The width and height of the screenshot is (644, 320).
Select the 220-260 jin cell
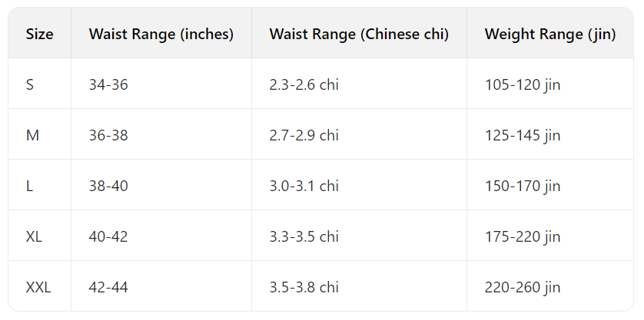point(523,287)
